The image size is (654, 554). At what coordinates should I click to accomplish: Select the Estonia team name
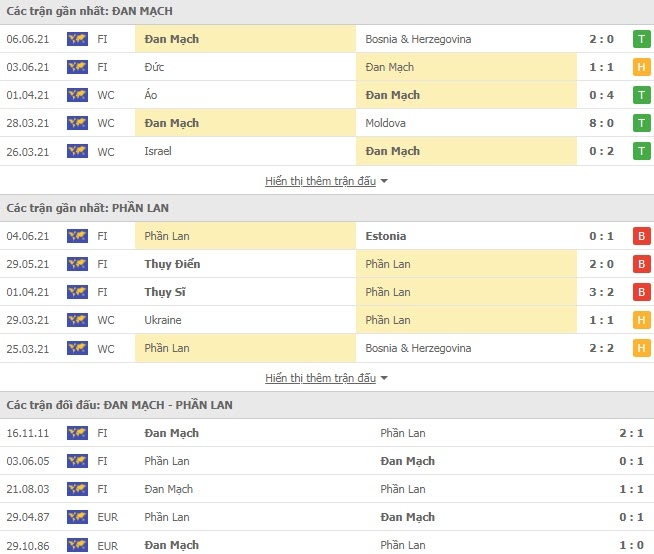pyautogui.click(x=386, y=236)
